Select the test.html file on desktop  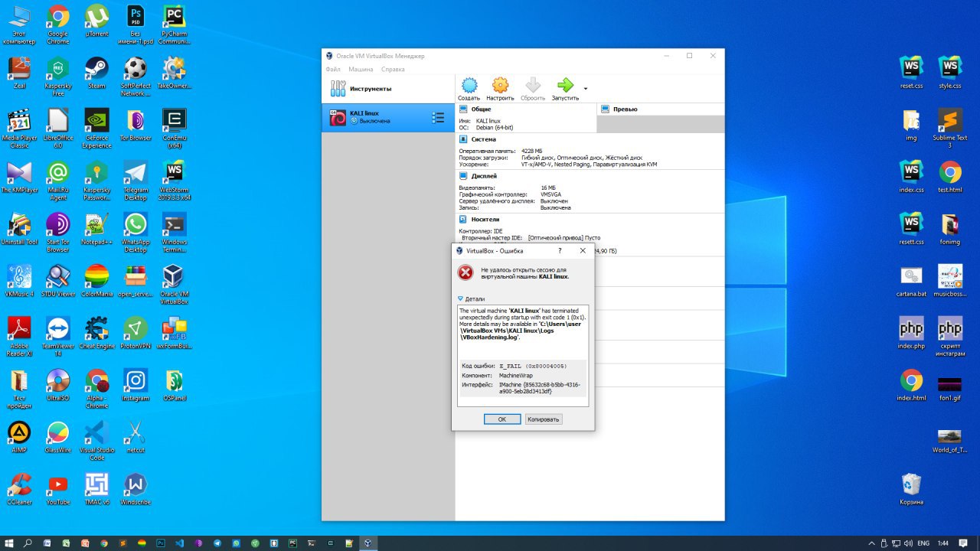[950, 178]
